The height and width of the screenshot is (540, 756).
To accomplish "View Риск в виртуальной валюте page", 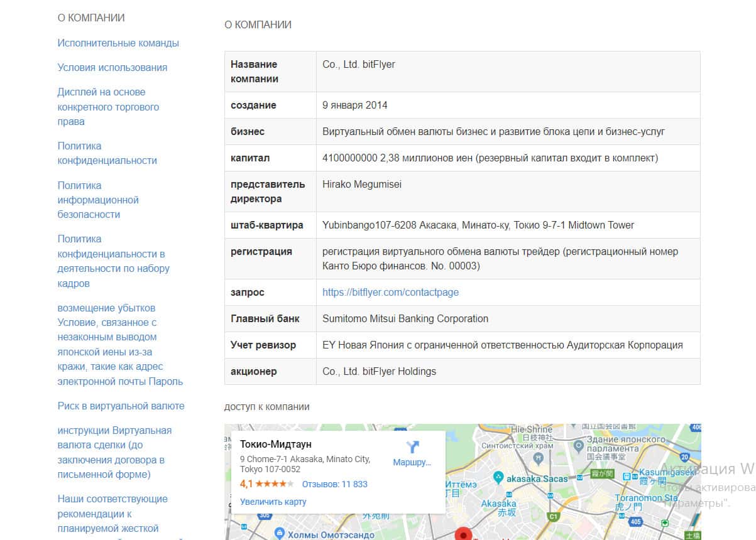I will click(x=121, y=406).
